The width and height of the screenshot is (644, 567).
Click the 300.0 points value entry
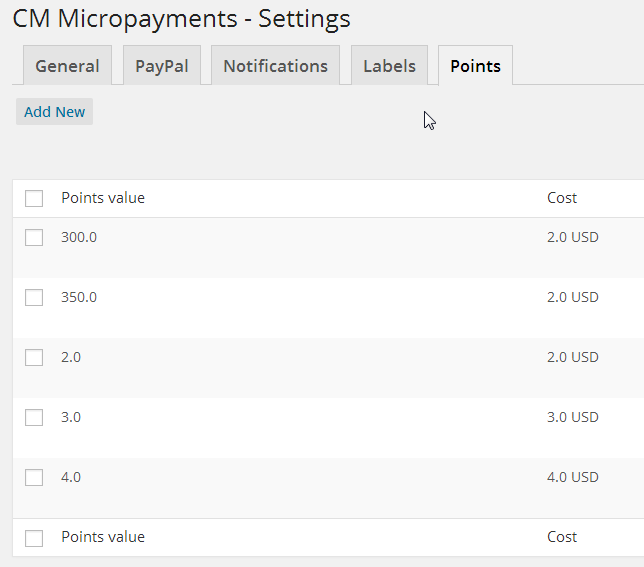pyautogui.click(x=79, y=237)
